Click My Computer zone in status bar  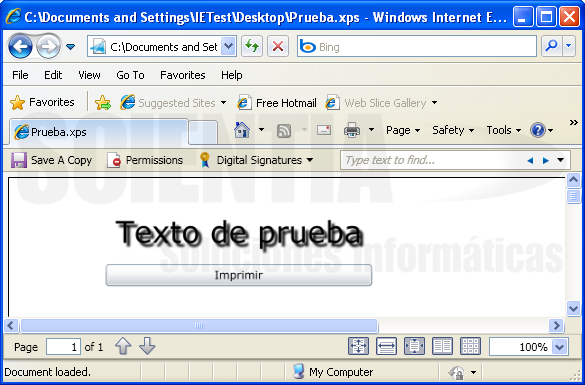[333, 372]
